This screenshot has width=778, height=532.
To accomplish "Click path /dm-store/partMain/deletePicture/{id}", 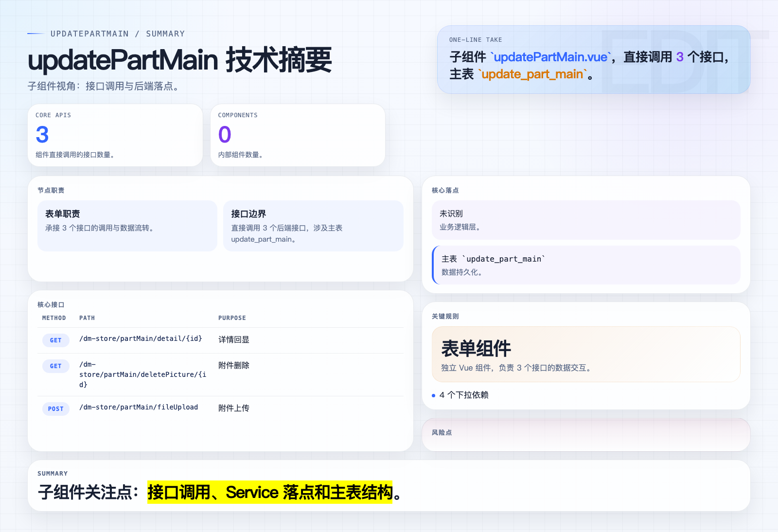I will pyautogui.click(x=143, y=374).
